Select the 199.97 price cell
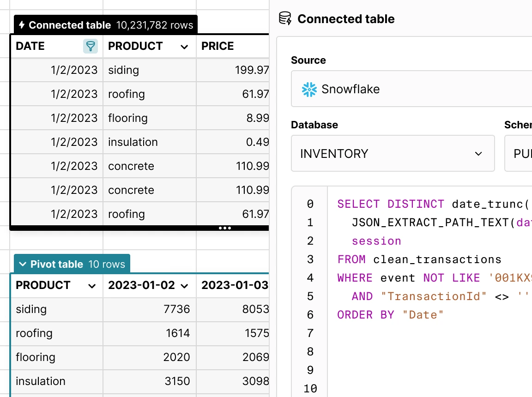Screen dimensions: 532x397 [252, 70]
